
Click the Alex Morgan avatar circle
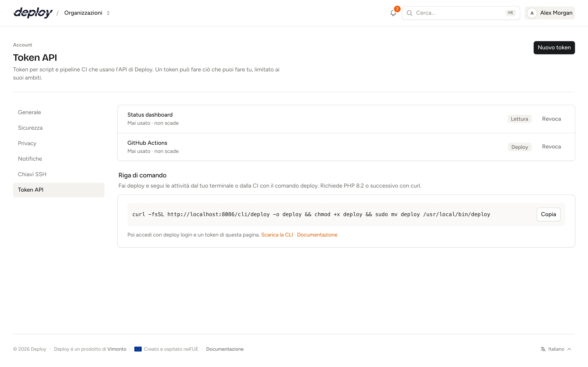click(532, 13)
